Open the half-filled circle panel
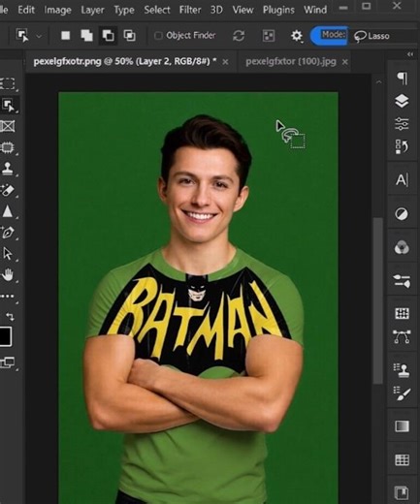The image size is (420, 504). coord(402,214)
